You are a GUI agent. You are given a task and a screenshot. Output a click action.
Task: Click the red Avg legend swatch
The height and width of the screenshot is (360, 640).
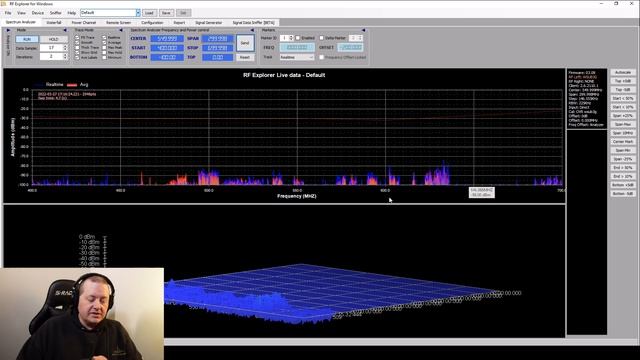coord(72,85)
